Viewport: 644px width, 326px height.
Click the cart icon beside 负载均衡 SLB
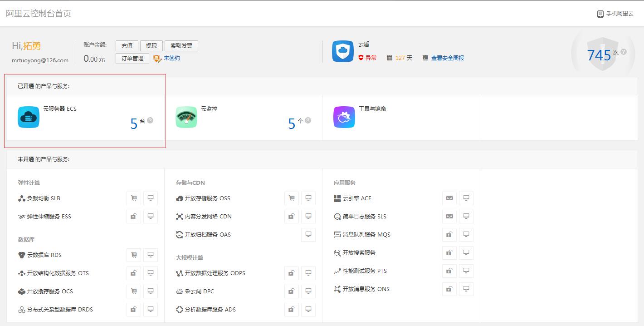coord(133,198)
